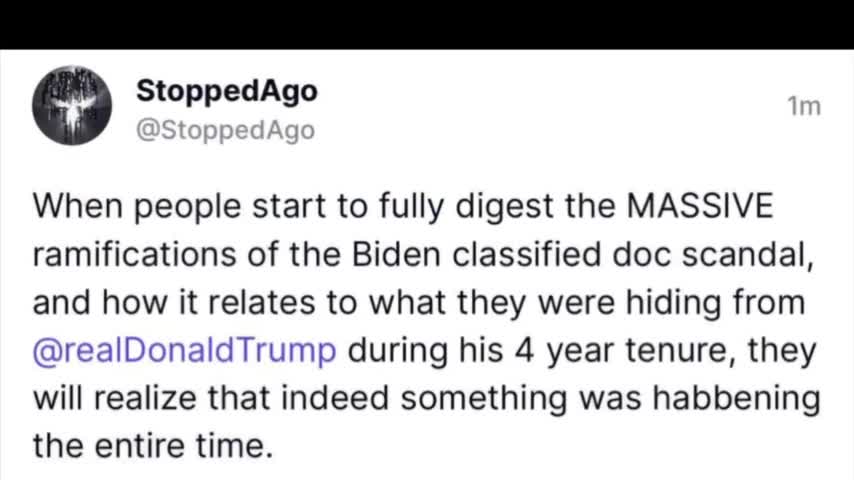The image size is (854, 480).
Task: Click the word 'digest' in the first line
Action: [x=504, y=207]
